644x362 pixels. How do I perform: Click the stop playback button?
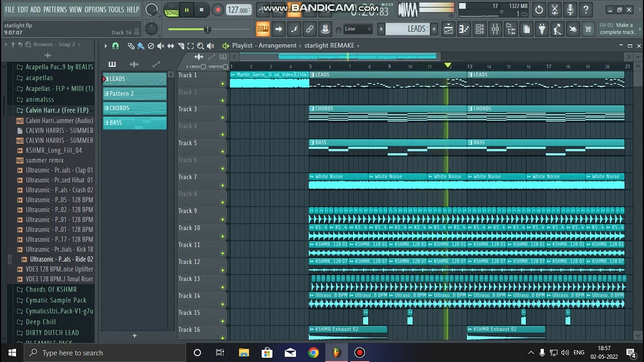[202, 10]
